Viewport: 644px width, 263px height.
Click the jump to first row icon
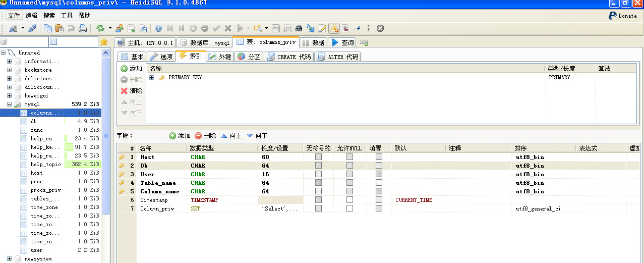(170, 28)
